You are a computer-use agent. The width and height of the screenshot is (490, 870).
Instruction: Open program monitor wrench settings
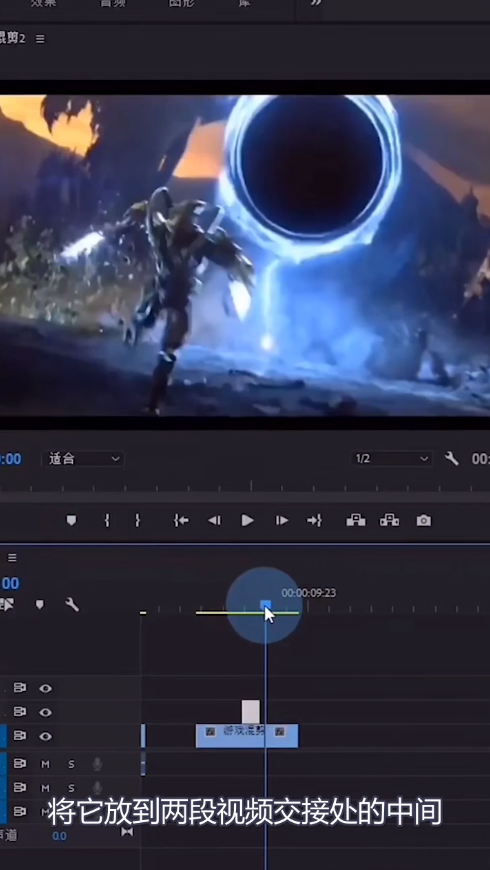pyautogui.click(x=452, y=459)
